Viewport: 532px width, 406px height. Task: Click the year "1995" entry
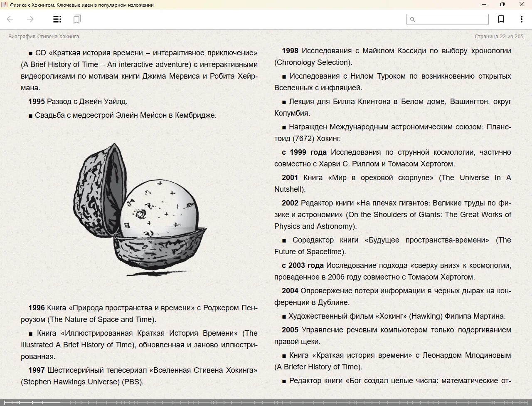tap(37, 101)
